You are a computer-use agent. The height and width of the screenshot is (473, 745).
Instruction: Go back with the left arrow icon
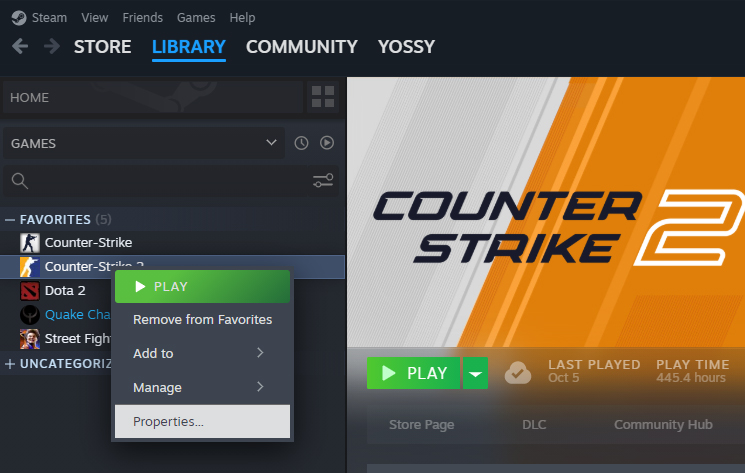[20, 47]
